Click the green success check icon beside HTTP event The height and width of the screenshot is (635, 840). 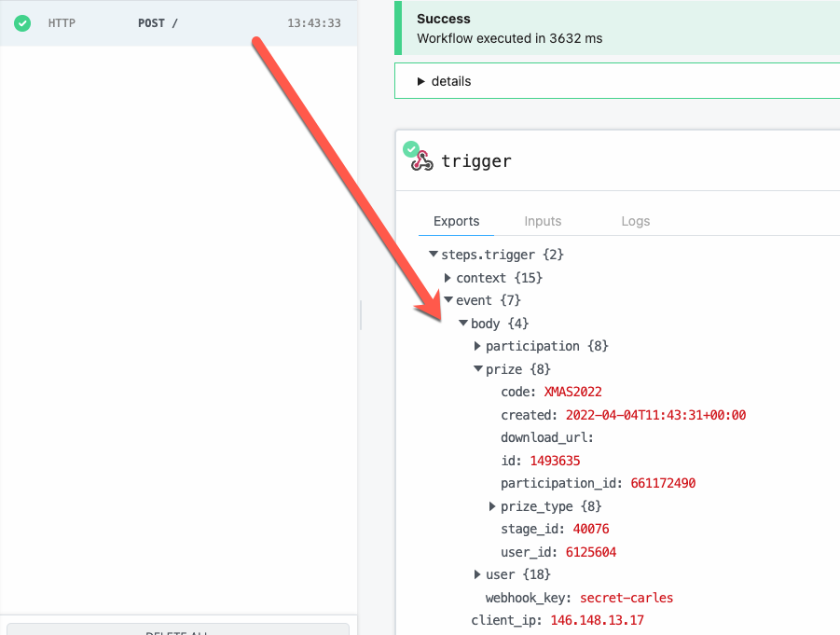(22, 23)
